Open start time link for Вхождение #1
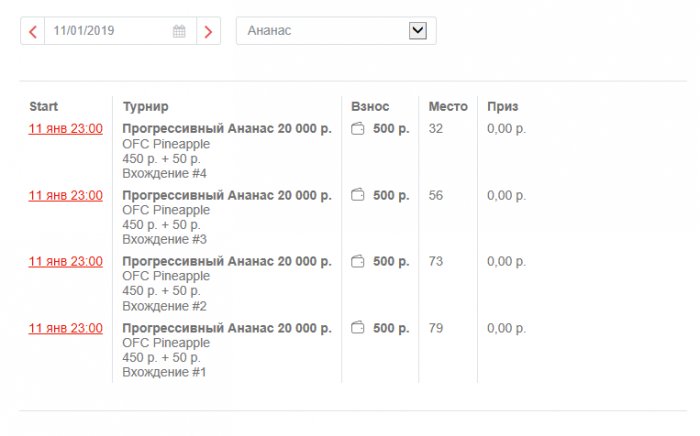This screenshot has width=700, height=436. click(66, 328)
